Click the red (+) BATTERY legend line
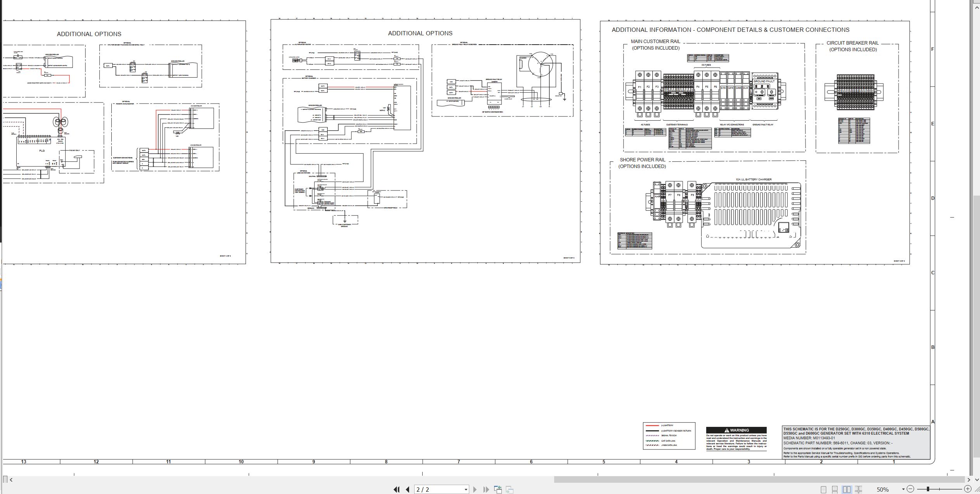The image size is (980, 494). 652,426
